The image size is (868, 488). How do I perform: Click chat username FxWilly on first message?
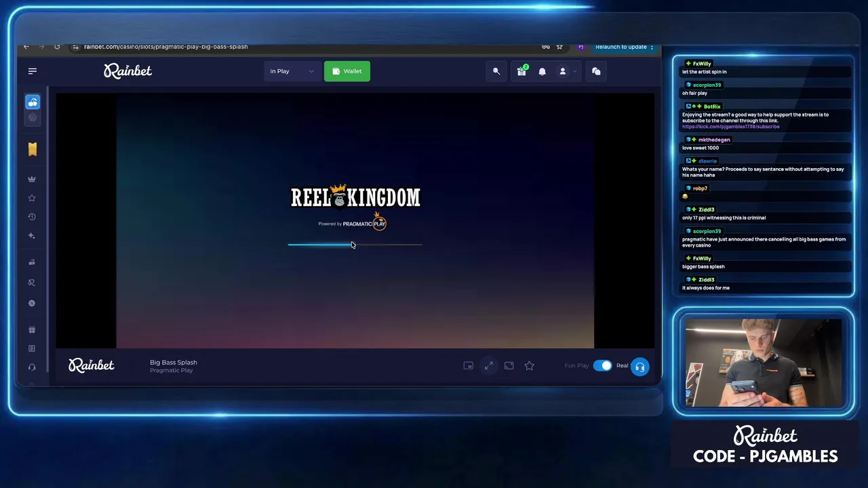702,64
